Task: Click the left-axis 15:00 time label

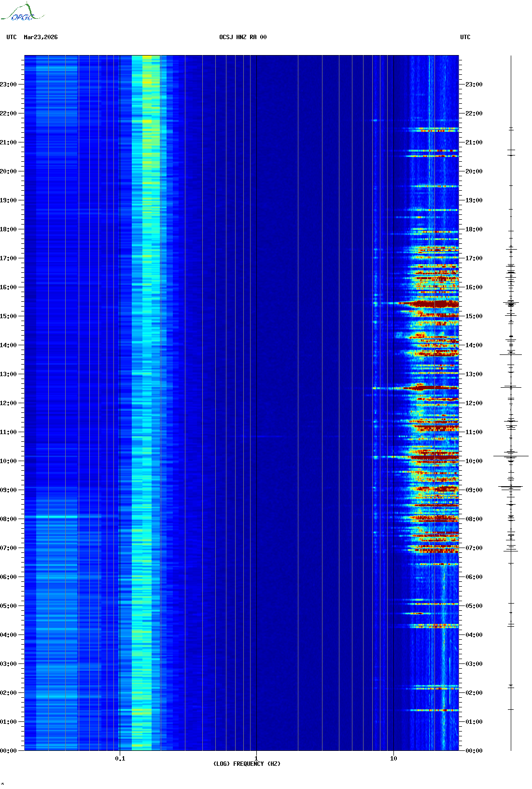Action: 8,316
